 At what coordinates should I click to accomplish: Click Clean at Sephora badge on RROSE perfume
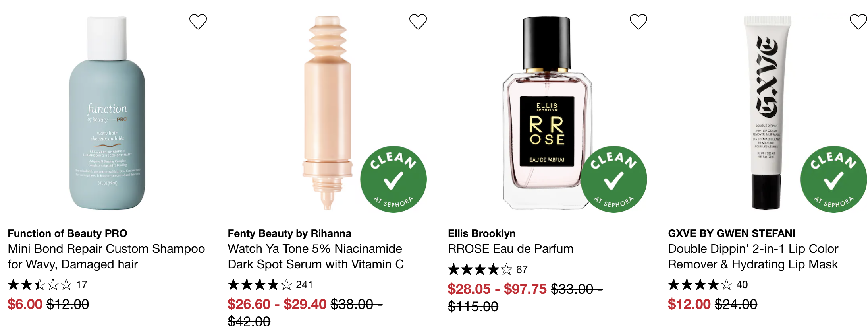coord(614,179)
